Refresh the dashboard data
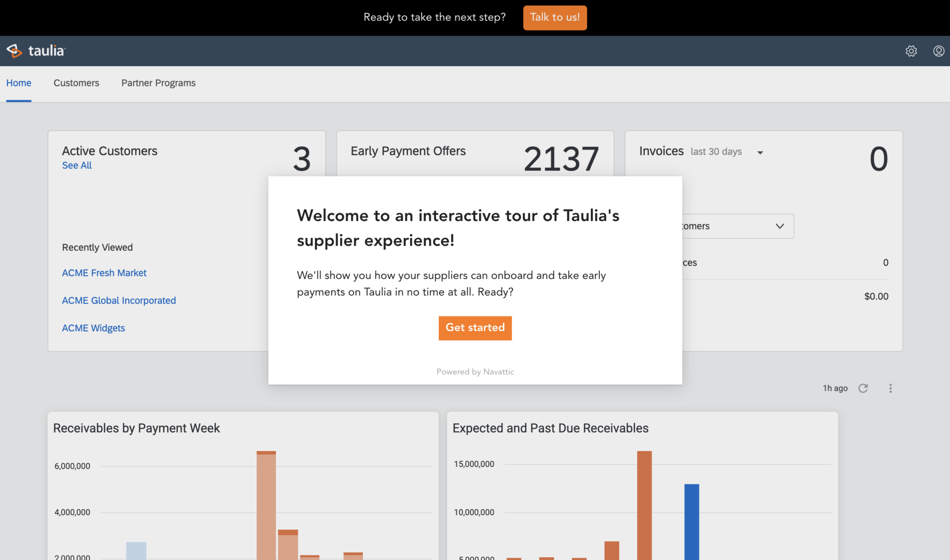 (863, 388)
